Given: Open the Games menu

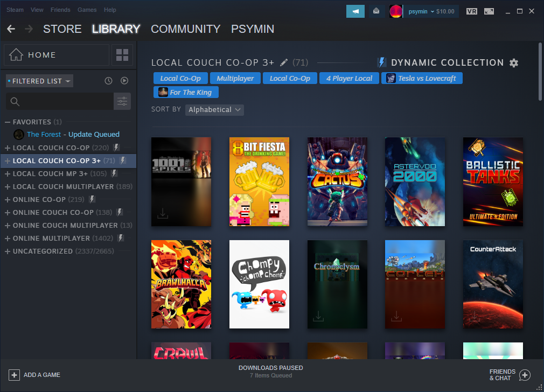Looking at the screenshot, I should click(87, 10).
